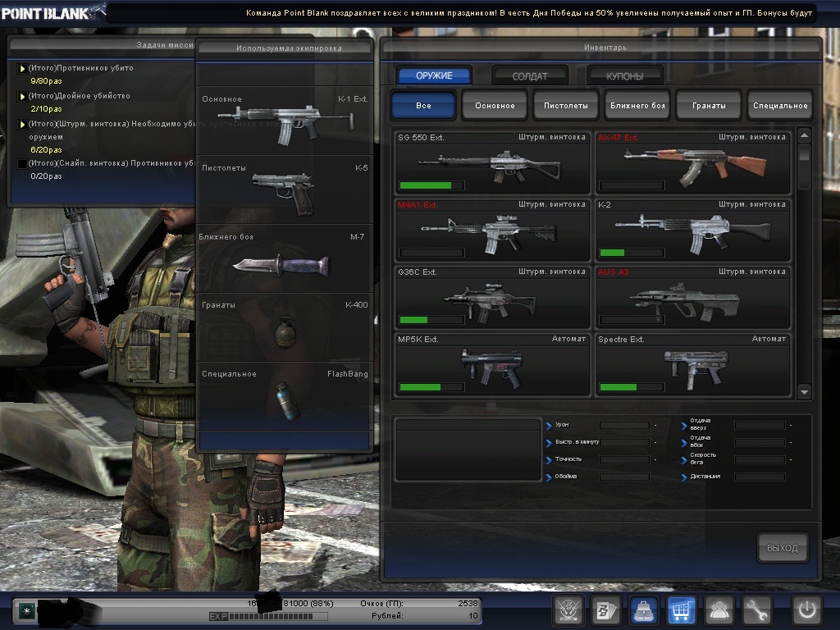Open the community friends icon
The image size is (840, 630).
pos(720,610)
